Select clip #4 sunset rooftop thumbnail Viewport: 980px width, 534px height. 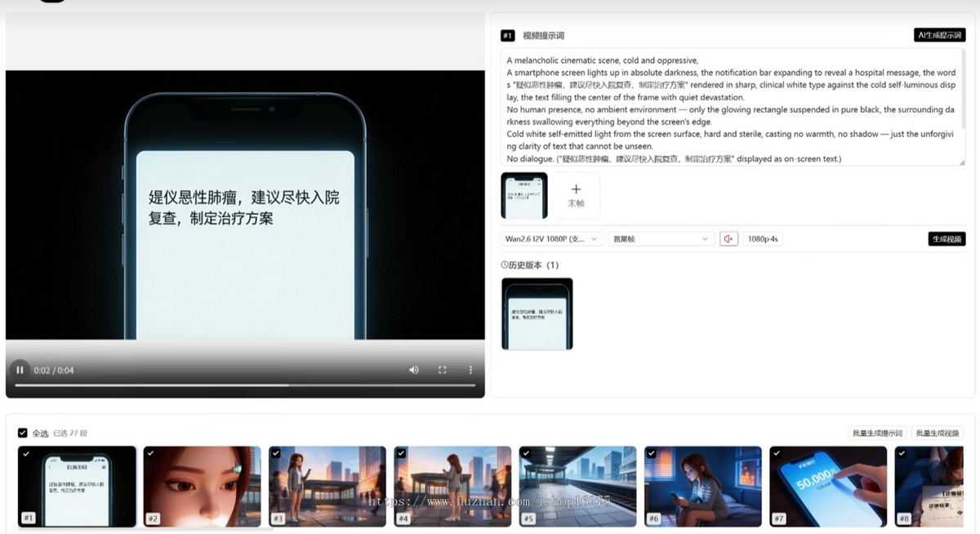click(452, 487)
